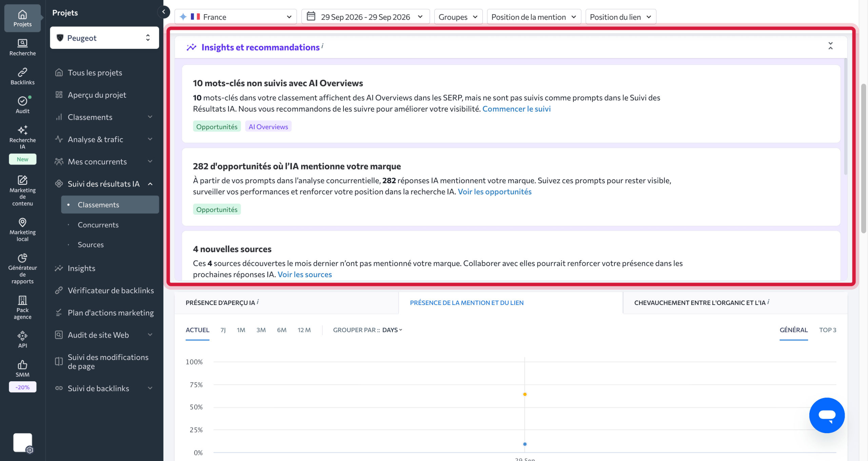Collapse Insights et recommandations panel
Image resolution: width=868 pixels, height=461 pixels.
pyautogui.click(x=830, y=46)
